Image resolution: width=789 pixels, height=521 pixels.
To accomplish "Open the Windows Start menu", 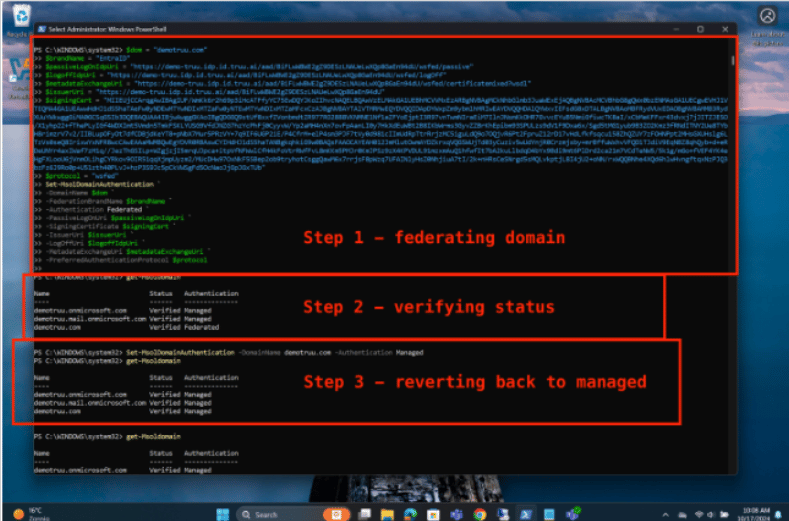I will point(223,514).
